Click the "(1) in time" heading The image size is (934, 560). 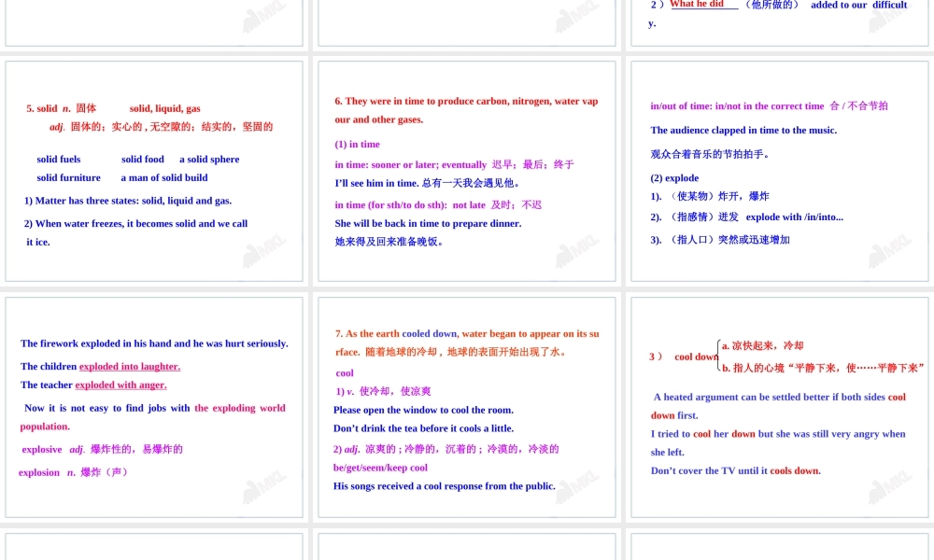coord(358,144)
